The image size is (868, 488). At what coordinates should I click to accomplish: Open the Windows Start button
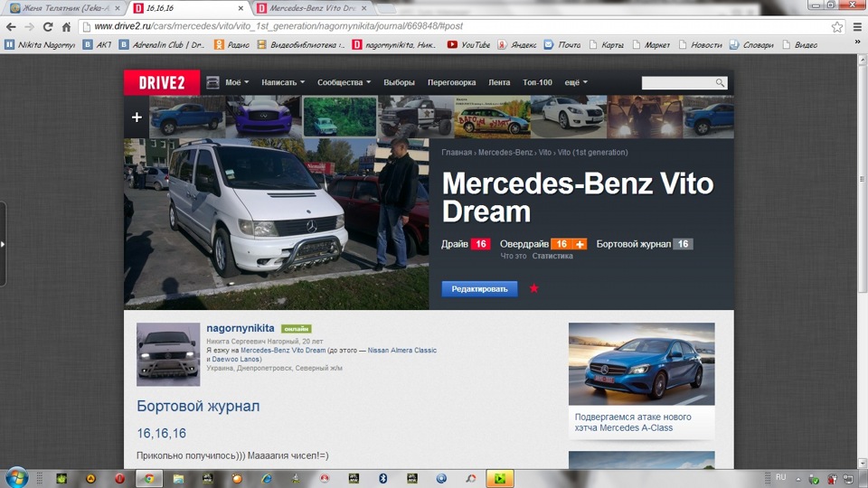(x=16, y=477)
